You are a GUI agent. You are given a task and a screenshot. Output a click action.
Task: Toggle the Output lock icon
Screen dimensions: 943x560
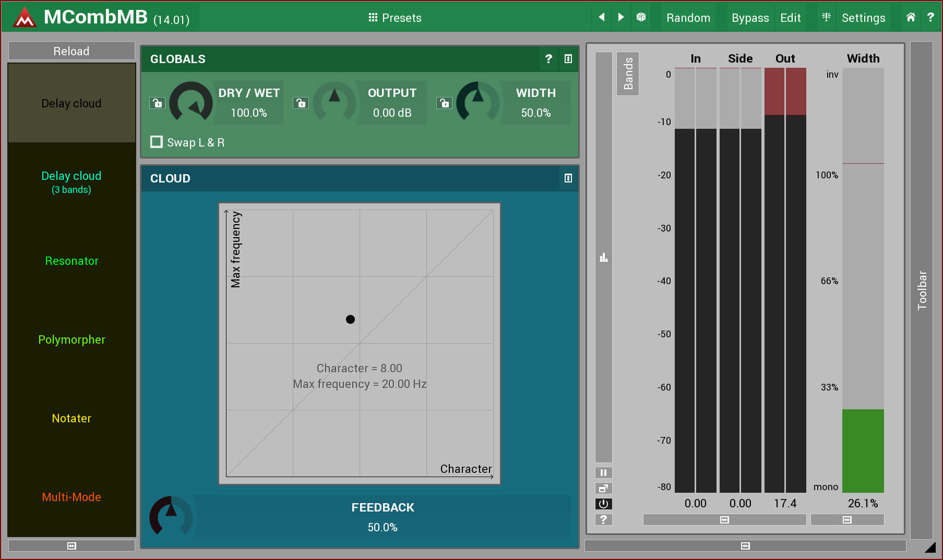[301, 103]
